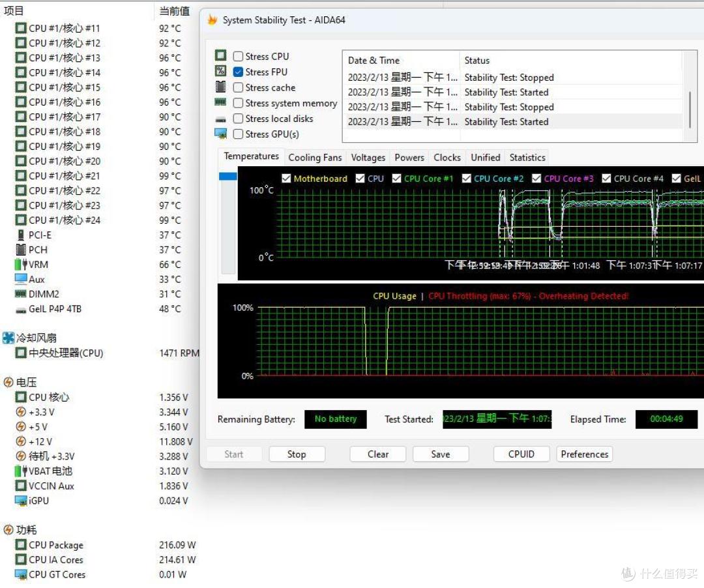This screenshot has width=704, height=588.
Task: Click the CPU Package chip icon
Action: tap(21, 544)
